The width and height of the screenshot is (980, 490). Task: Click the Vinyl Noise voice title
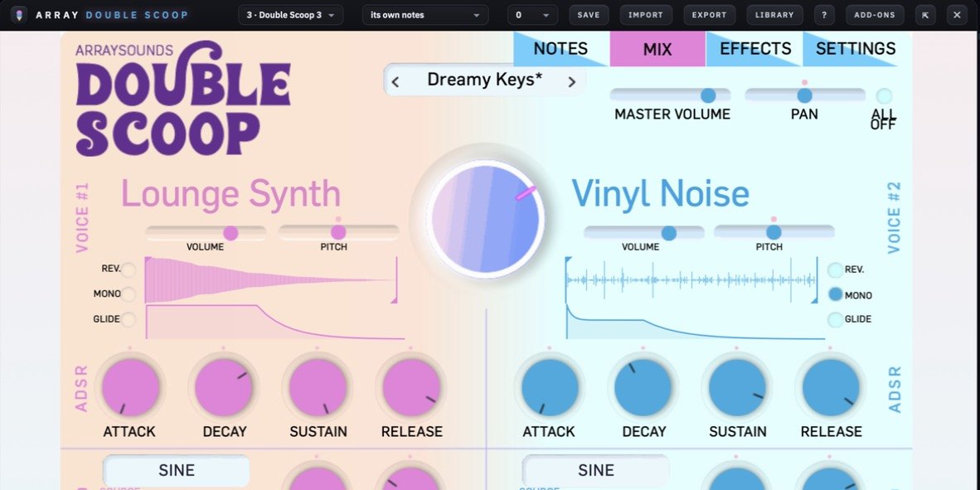[x=661, y=193]
